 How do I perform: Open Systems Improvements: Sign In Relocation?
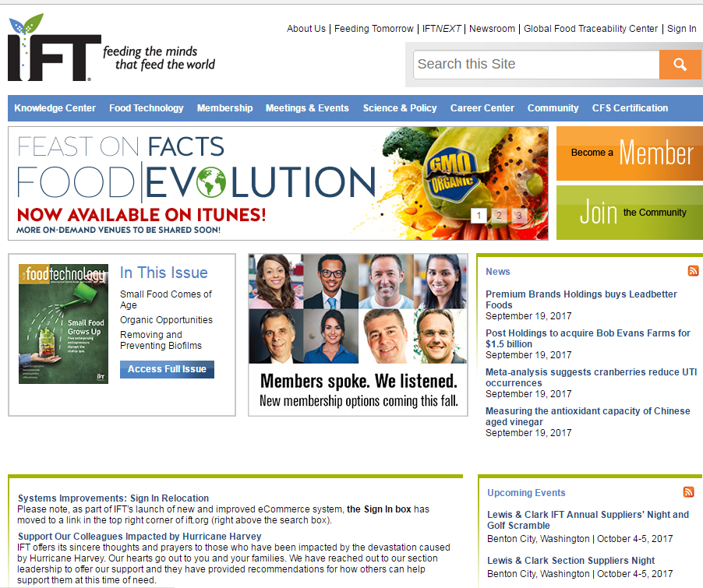113,498
